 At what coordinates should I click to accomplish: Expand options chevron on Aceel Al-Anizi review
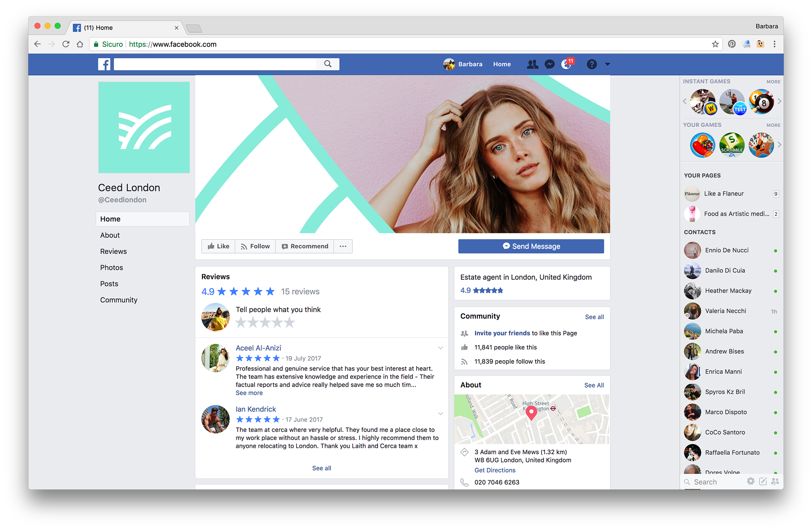440,348
